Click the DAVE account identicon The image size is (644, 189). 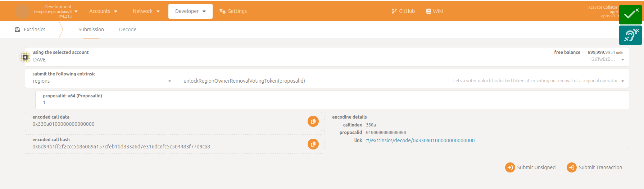pos(25,57)
